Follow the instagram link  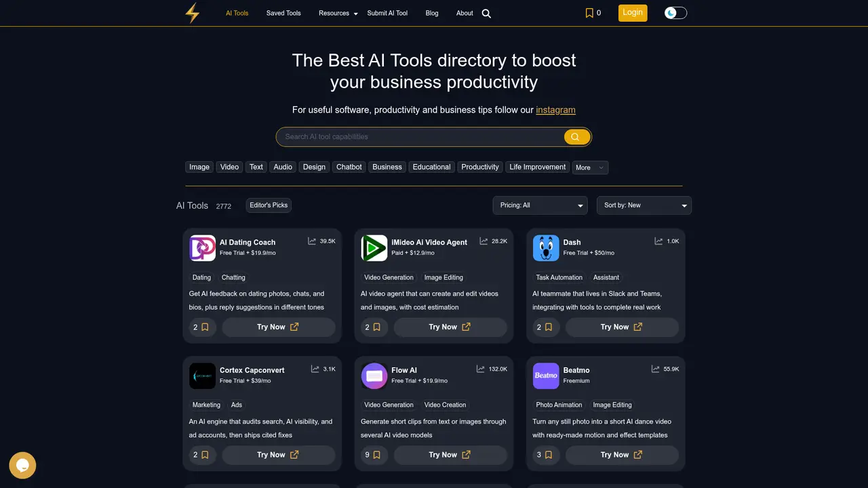pos(555,110)
